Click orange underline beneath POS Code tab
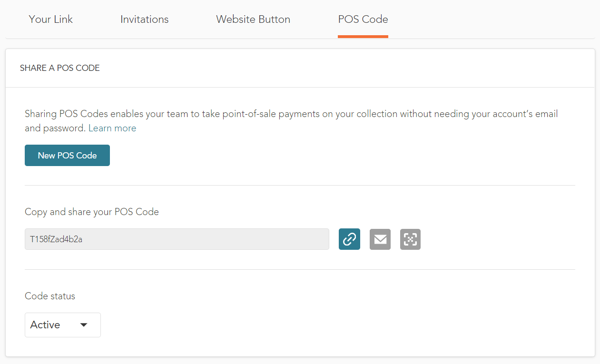The height and width of the screenshot is (364, 600). (363, 36)
